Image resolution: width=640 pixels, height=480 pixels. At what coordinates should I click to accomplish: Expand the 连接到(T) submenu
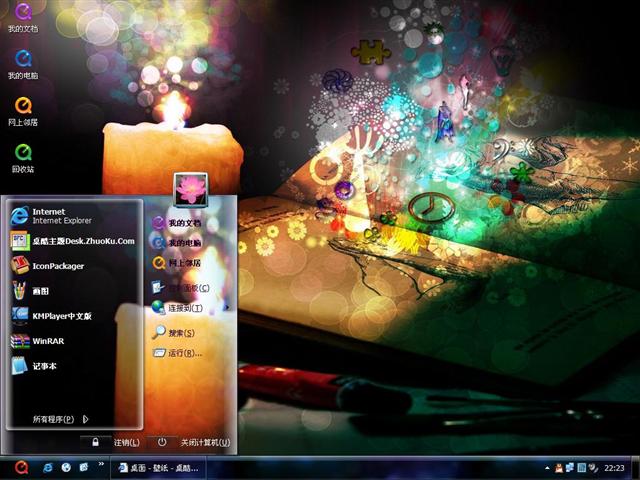pos(190,308)
